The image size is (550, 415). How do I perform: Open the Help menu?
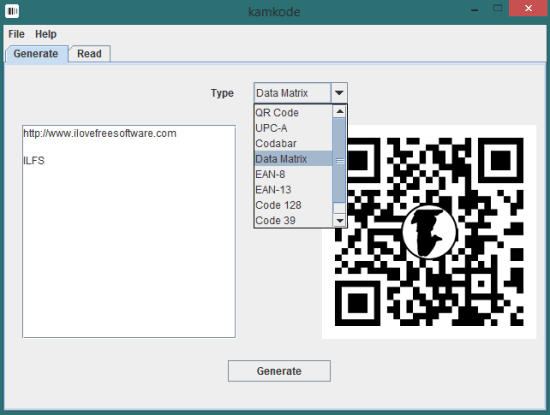[46, 34]
